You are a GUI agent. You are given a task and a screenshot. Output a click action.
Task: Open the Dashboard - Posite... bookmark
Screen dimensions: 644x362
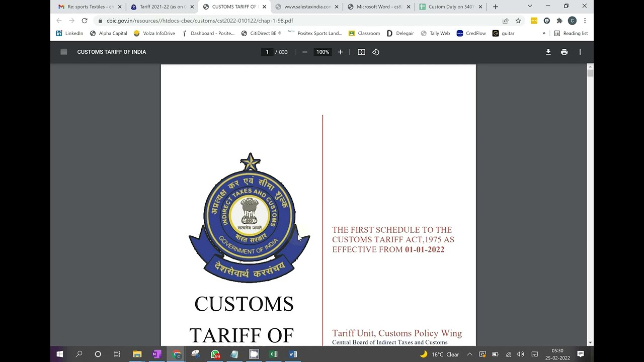tap(208, 33)
